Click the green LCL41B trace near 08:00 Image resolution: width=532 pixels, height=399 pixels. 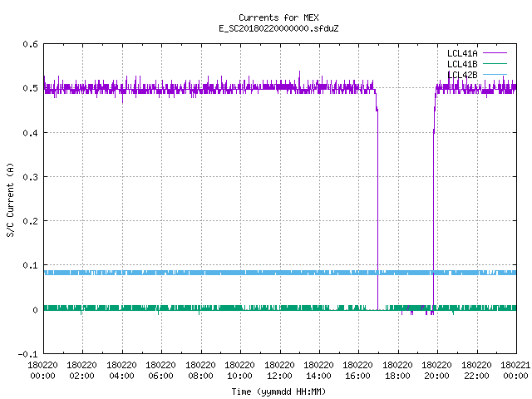(201, 308)
